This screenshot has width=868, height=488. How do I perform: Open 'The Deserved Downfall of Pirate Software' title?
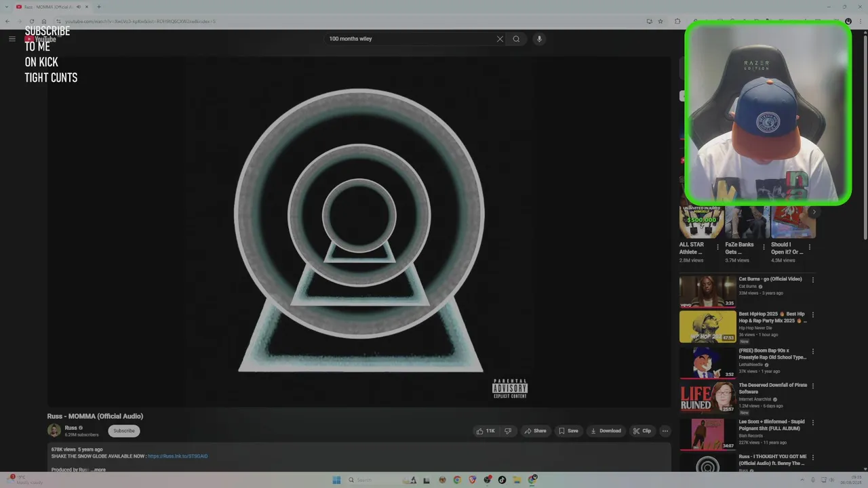773,388
